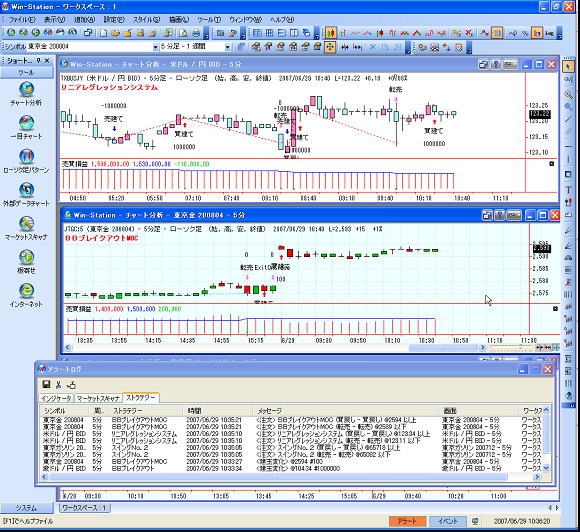This screenshot has width=580, height=532.
Task: Click the open folder toolbar icon
Action: [x=115, y=33]
